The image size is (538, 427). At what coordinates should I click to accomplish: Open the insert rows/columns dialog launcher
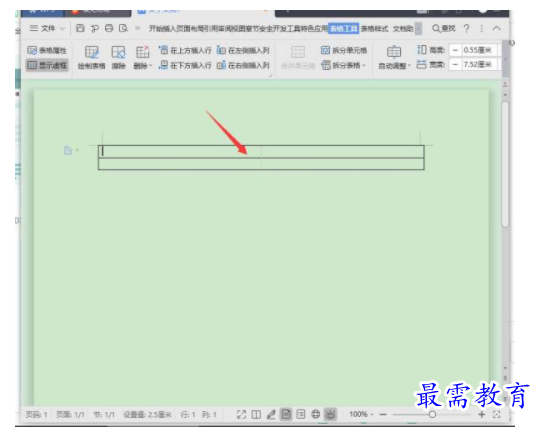point(271,75)
